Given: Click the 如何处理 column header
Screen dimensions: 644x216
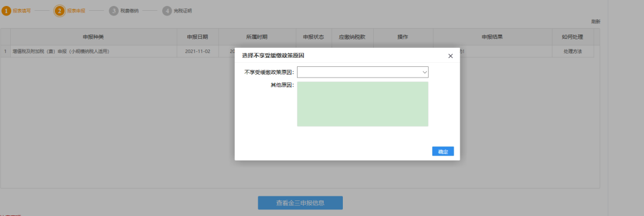Looking at the screenshot, I should [x=572, y=37].
